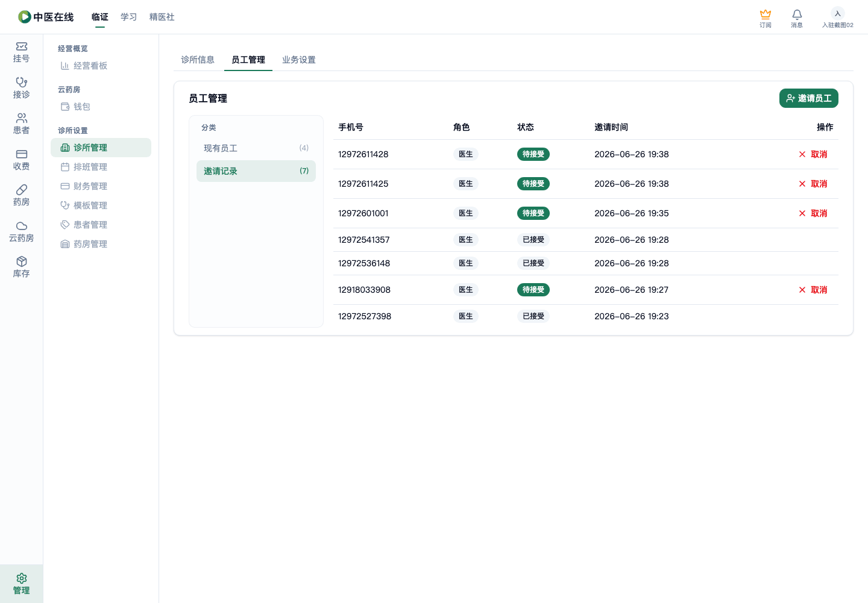Select 员工管理 tab

248,60
